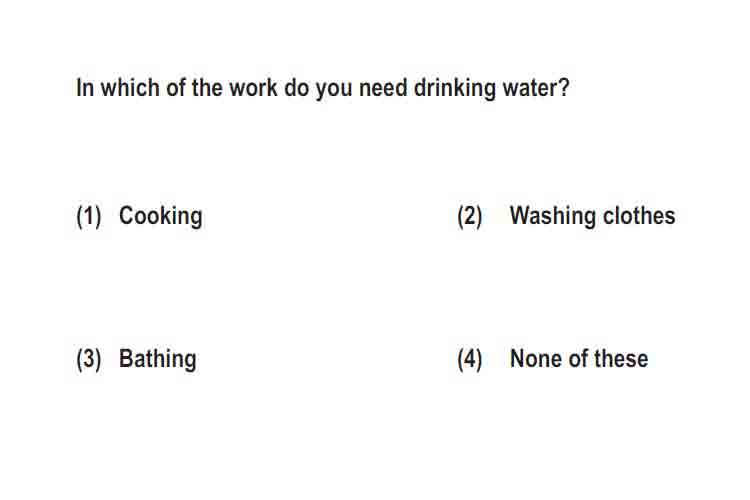Pick Bathing as the answer

pos(158,359)
